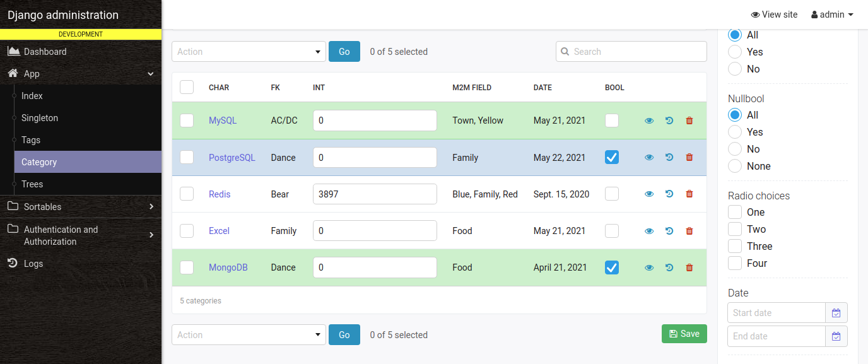This screenshot has height=364, width=868.
Task: Open history icon for MySQL row
Action: (x=669, y=120)
